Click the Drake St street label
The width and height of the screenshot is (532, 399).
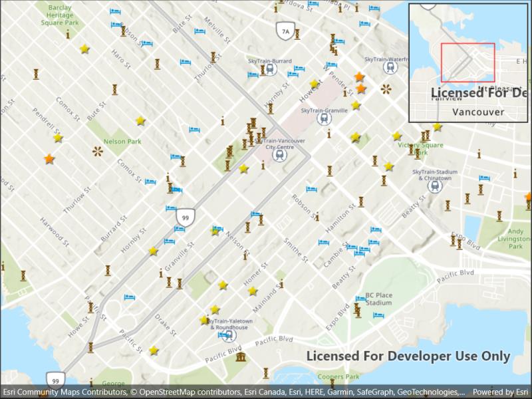coord(166,325)
